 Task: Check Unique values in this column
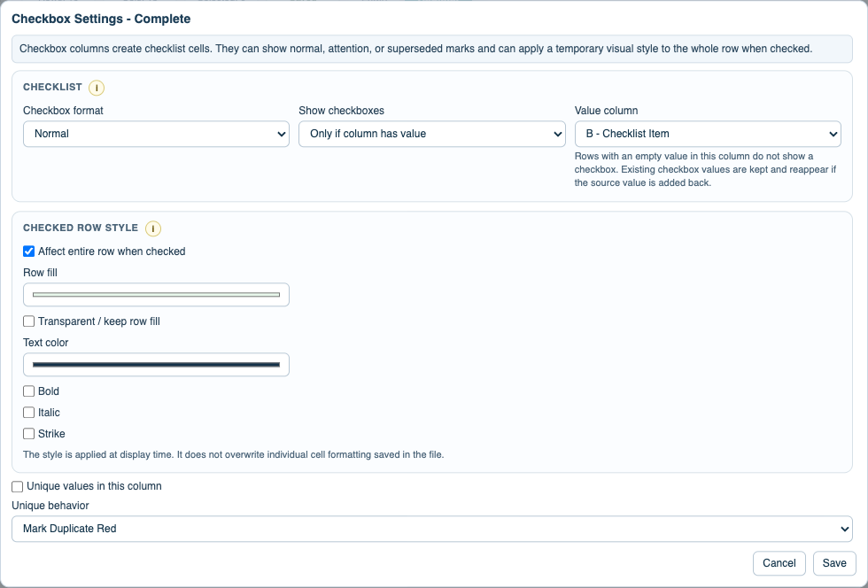pos(17,486)
